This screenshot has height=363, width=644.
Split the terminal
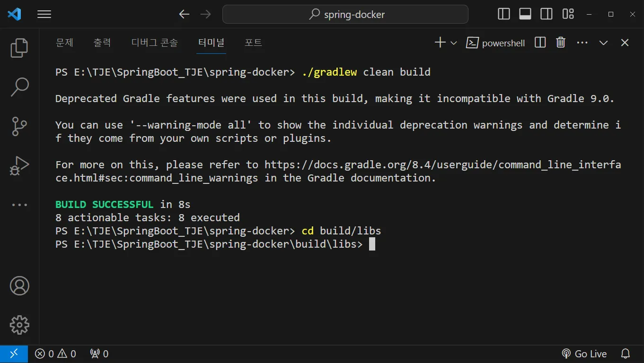click(540, 43)
